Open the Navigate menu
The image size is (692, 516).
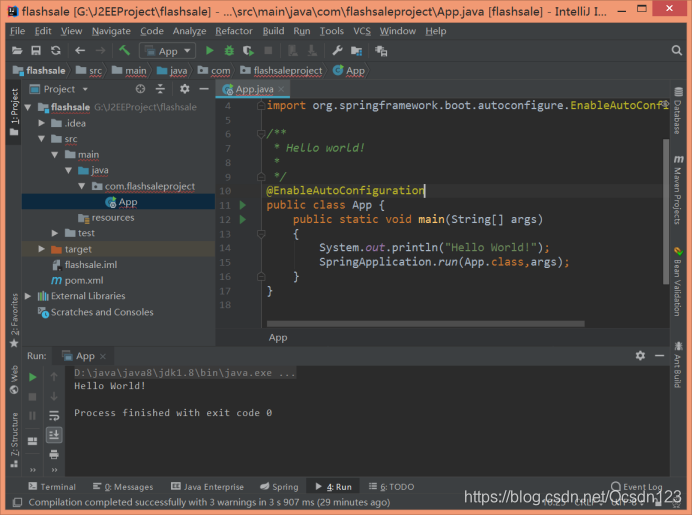(x=111, y=31)
